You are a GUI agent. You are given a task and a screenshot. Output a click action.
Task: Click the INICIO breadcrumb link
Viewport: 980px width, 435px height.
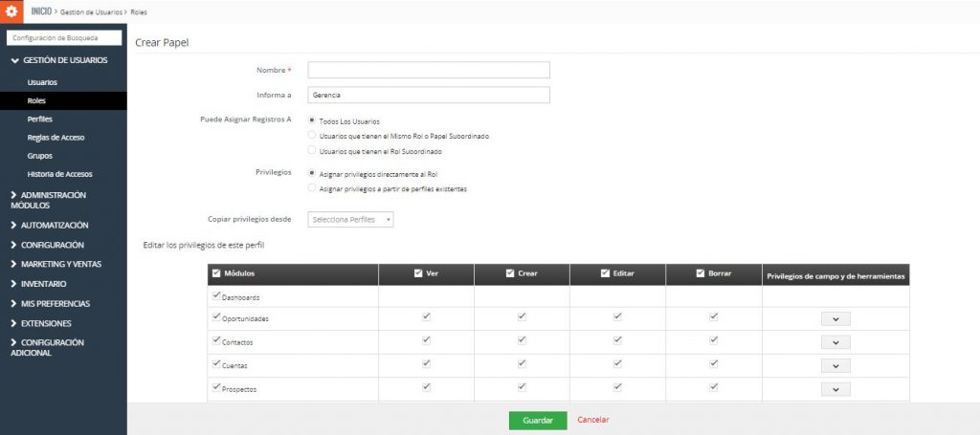tap(44, 11)
